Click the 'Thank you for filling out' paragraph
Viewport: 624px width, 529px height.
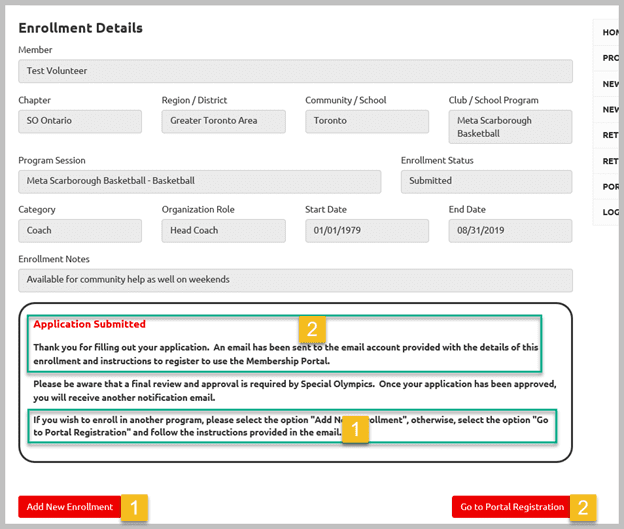click(x=286, y=354)
